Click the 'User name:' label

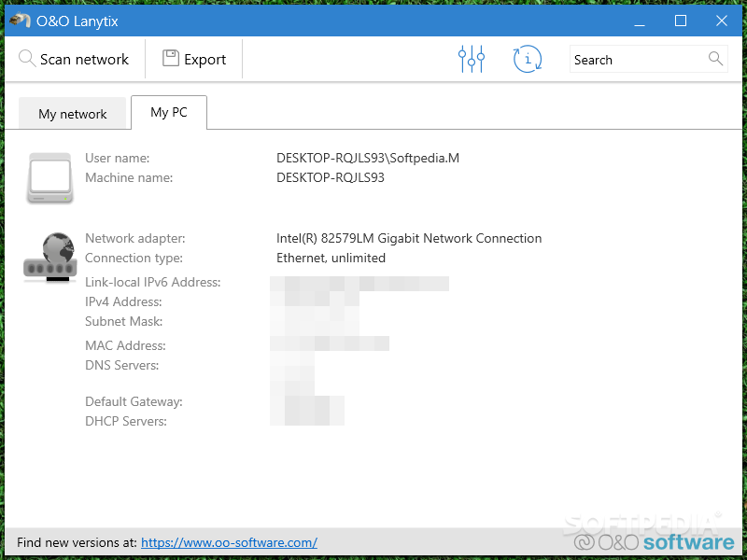click(118, 158)
